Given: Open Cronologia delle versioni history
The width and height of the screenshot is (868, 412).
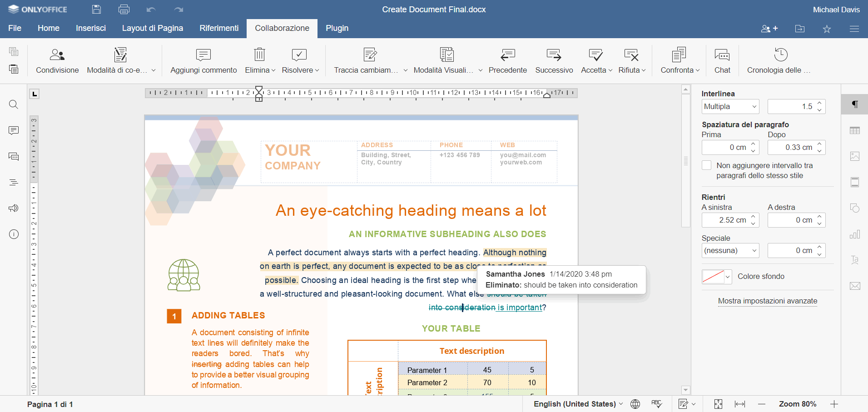Looking at the screenshot, I should [779, 61].
